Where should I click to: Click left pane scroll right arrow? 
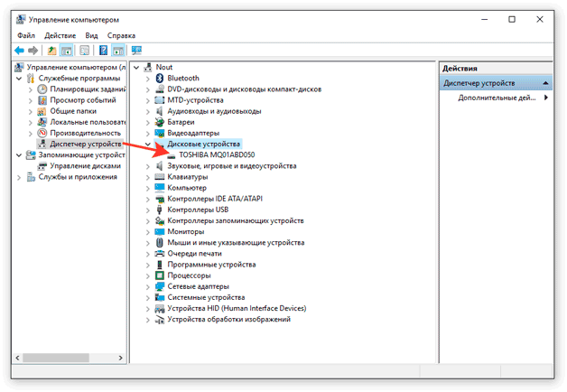[120, 358]
